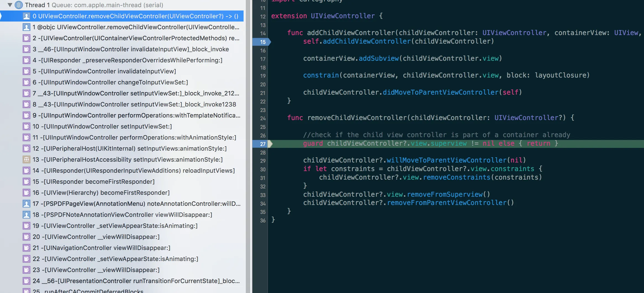644x293 pixels.
Task: Click the Thread 1 thread icon
Action: (19, 5)
